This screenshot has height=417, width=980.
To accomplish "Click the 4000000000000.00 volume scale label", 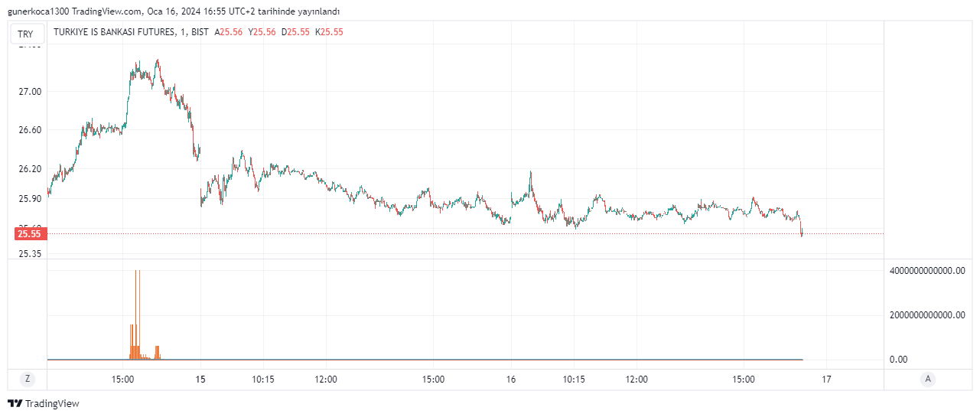I will point(926,271).
